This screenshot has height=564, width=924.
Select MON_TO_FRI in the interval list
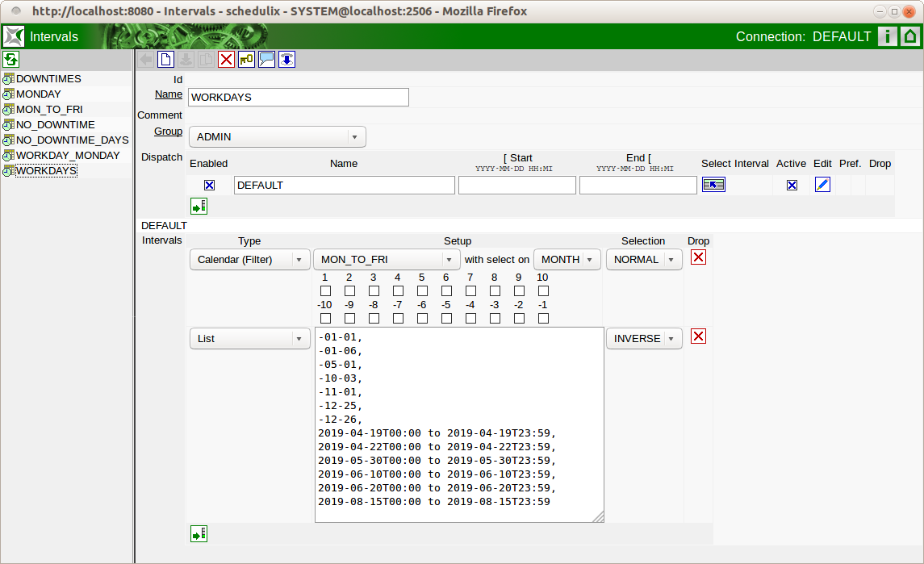click(49, 109)
